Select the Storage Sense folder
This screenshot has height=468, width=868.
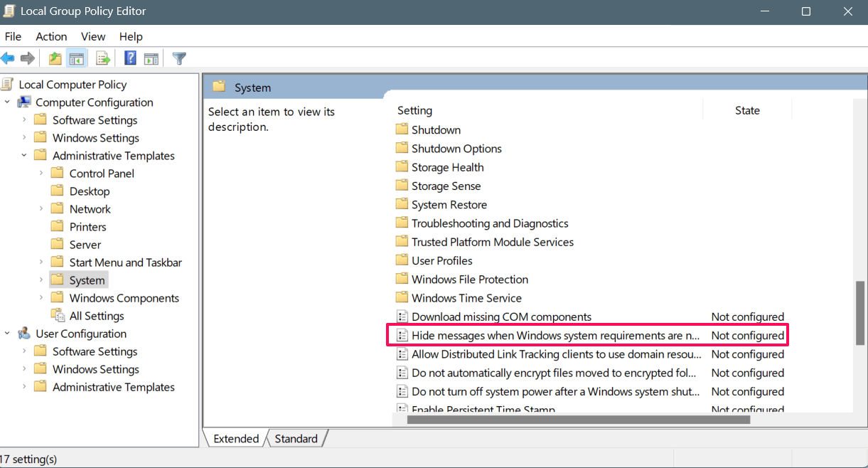coord(446,186)
